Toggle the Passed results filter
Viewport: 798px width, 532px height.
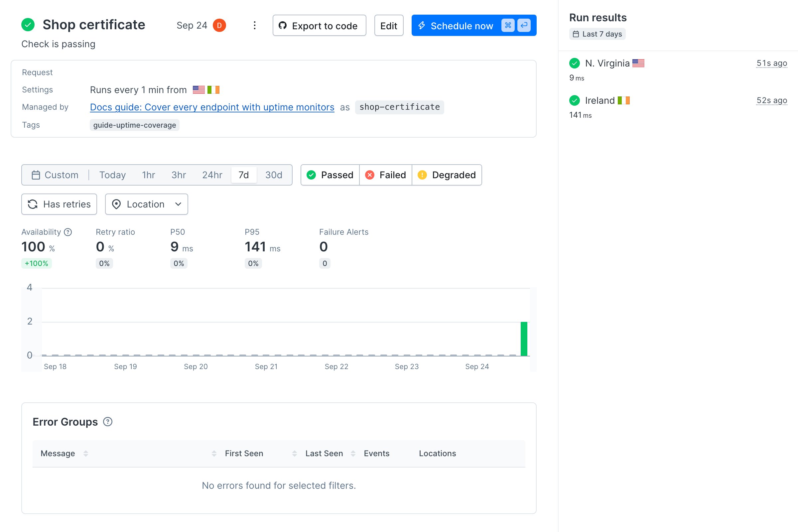[330, 175]
